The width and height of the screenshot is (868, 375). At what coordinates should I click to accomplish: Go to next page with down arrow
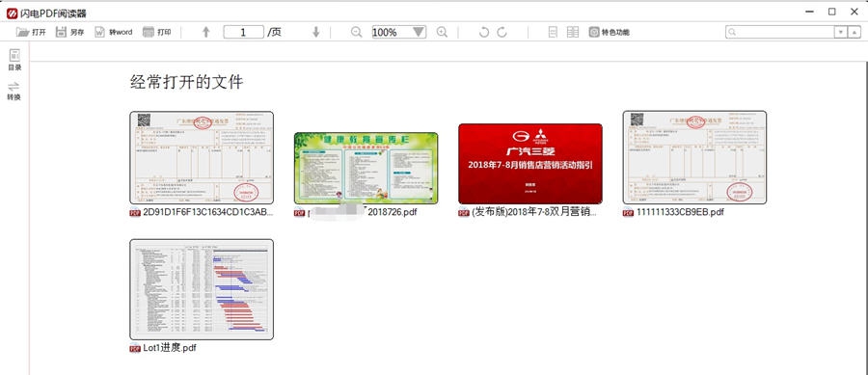316,32
